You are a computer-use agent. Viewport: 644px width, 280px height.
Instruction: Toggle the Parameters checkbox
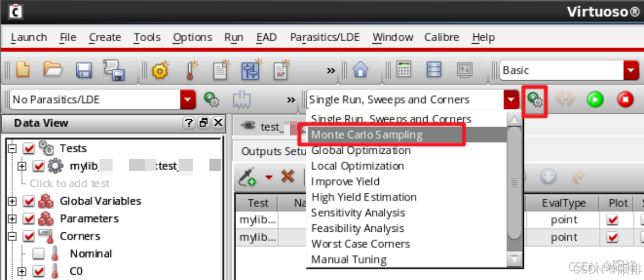(29, 219)
